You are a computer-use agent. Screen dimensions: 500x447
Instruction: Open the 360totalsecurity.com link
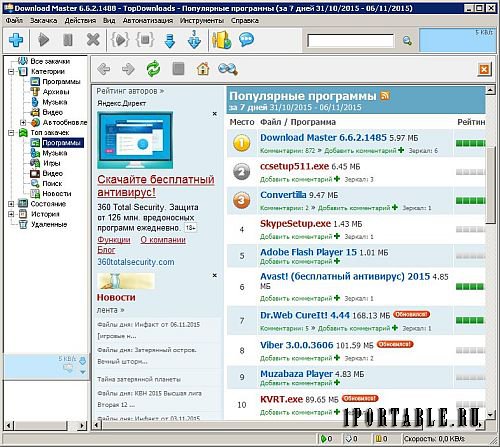coord(136,262)
